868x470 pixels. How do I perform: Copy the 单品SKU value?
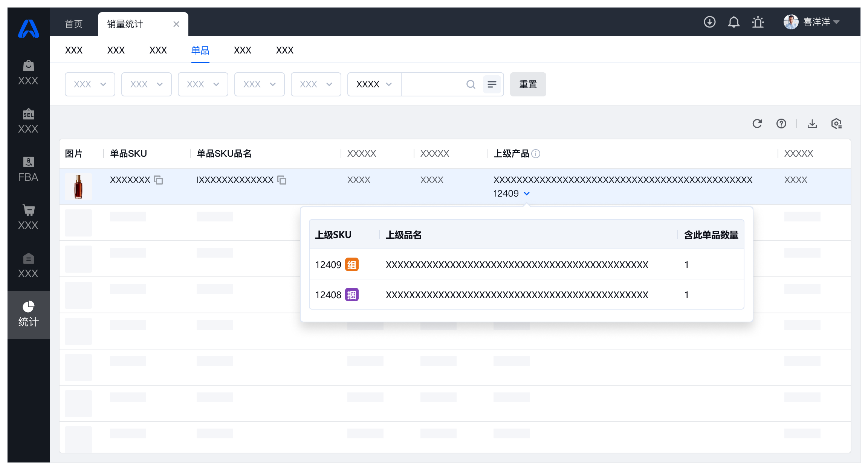tap(159, 180)
